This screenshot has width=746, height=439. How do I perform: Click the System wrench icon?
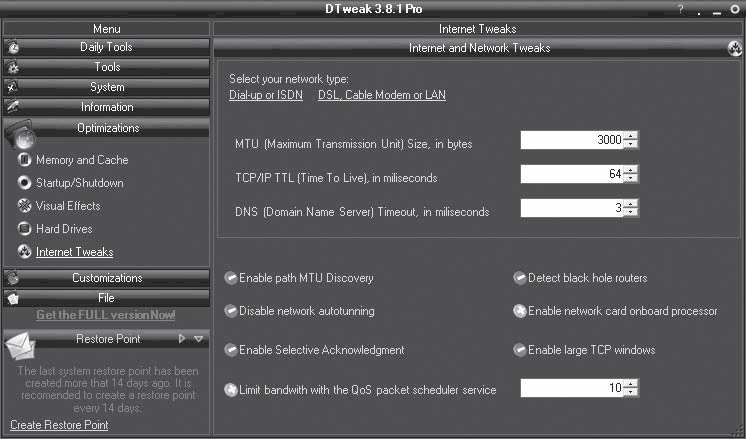[x=13, y=88]
